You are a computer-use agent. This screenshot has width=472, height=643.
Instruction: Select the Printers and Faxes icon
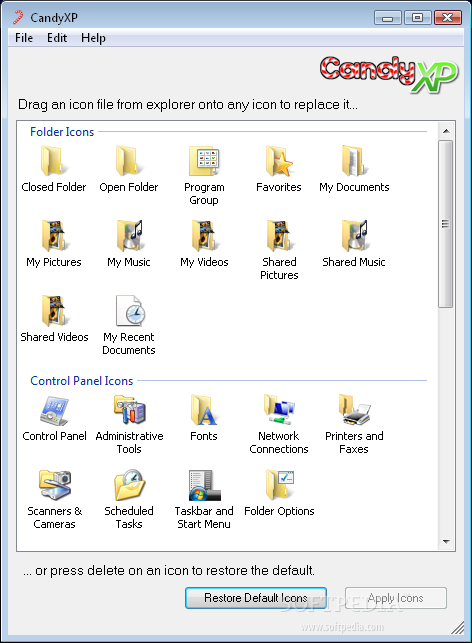[x=354, y=409]
